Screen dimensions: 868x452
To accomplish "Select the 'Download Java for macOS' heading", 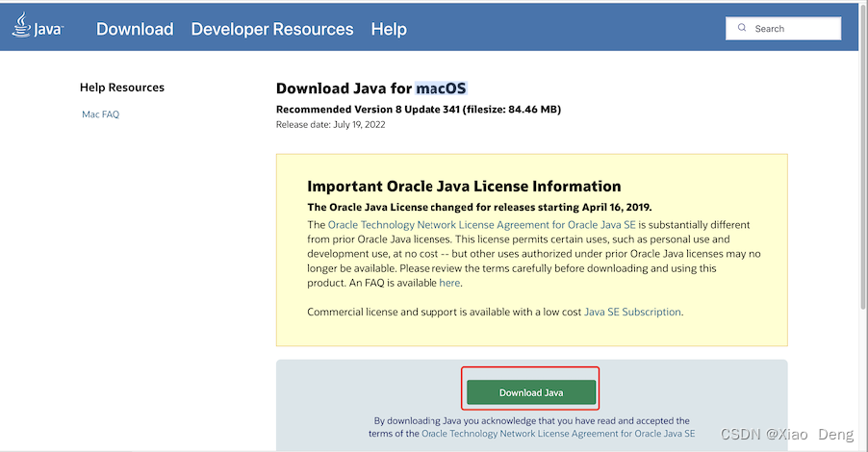I will click(370, 88).
